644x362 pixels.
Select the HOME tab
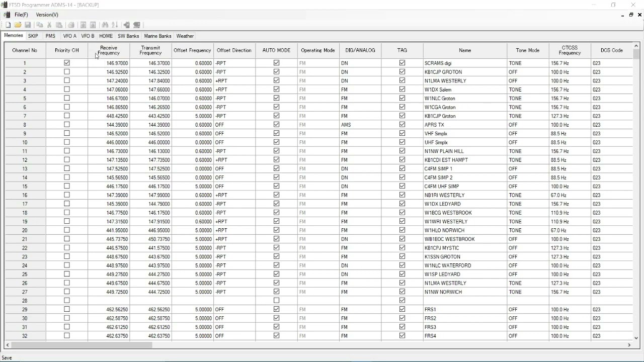(x=106, y=36)
